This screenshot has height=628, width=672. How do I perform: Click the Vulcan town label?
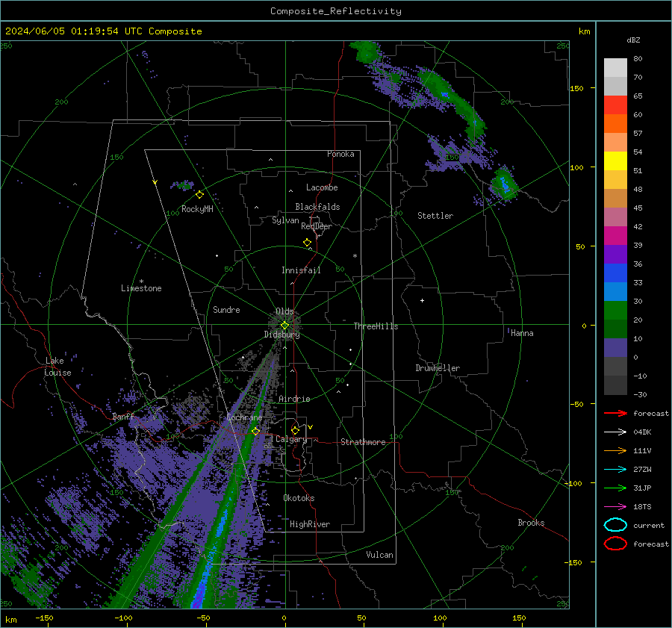[x=379, y=555]
